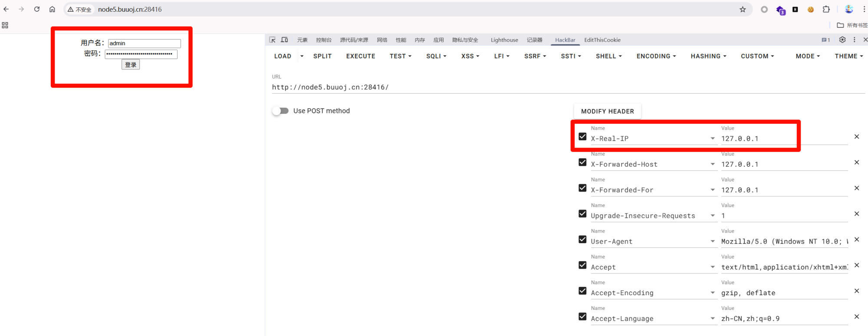The width and height of the screenshot is (868, 336).
Task: Select the DevTools element inspector icon
Action: tap(272, 40)
